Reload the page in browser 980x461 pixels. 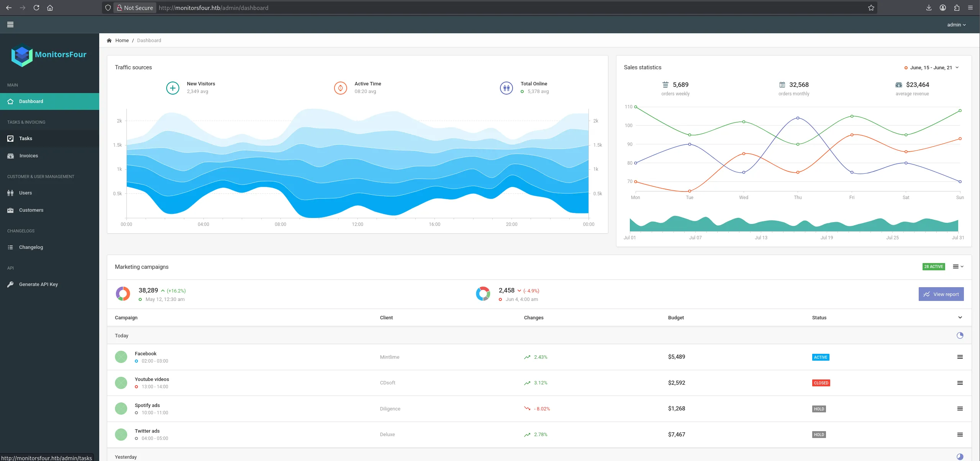click(36, 8)
